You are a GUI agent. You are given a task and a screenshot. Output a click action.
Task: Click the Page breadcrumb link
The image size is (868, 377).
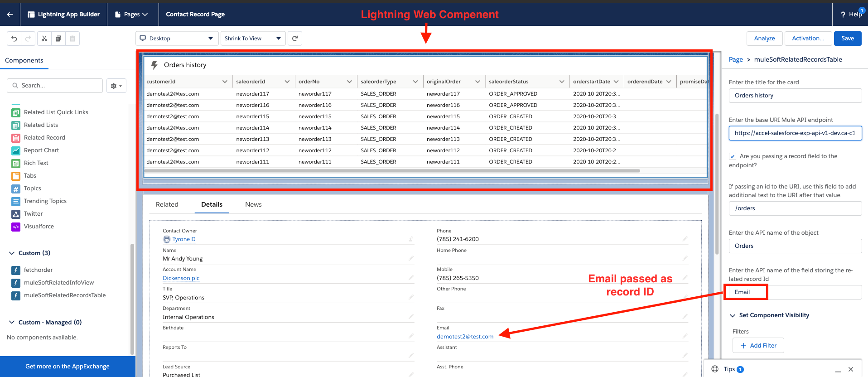pyautogui.click(x=736, y=60)
